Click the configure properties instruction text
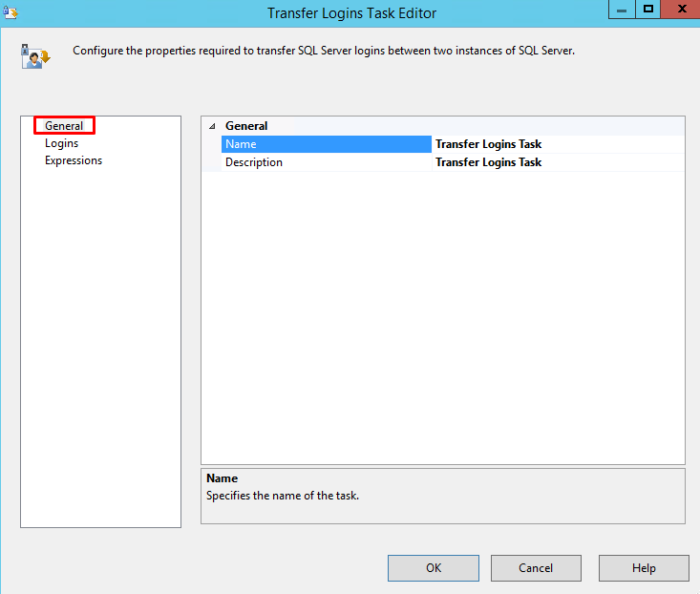 coord(324,51)
